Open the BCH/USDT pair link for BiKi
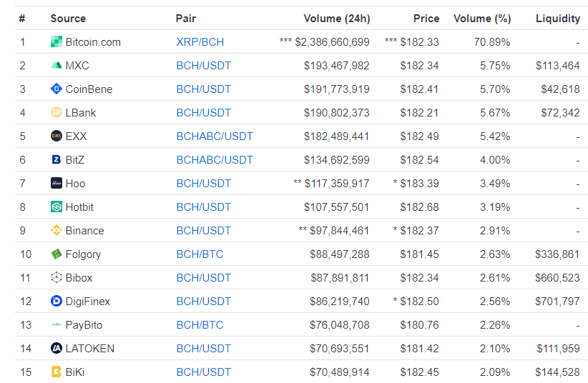Screen dimensions: 588x383 (204, 372)
